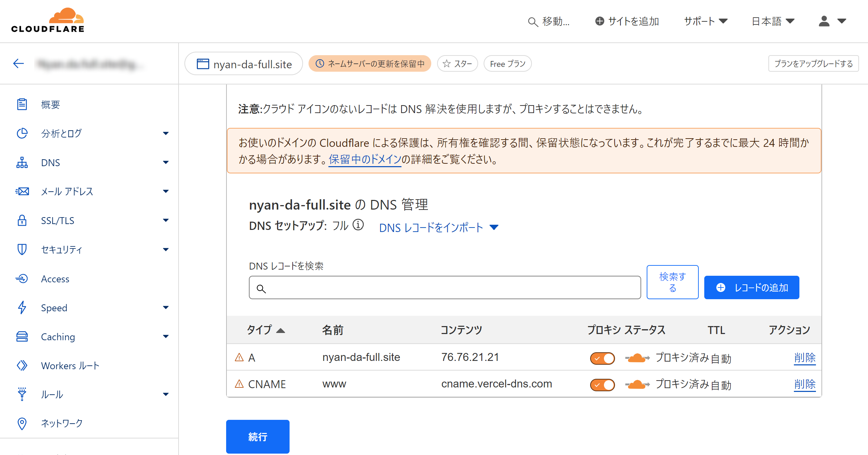Click the Caching drive icon

22,336
